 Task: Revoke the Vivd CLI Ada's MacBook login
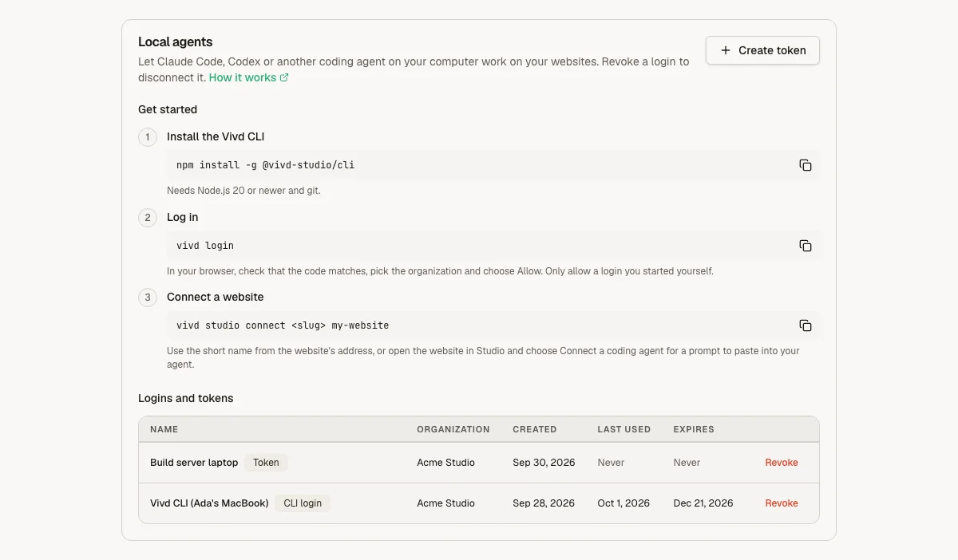click(x=782, y=503)
